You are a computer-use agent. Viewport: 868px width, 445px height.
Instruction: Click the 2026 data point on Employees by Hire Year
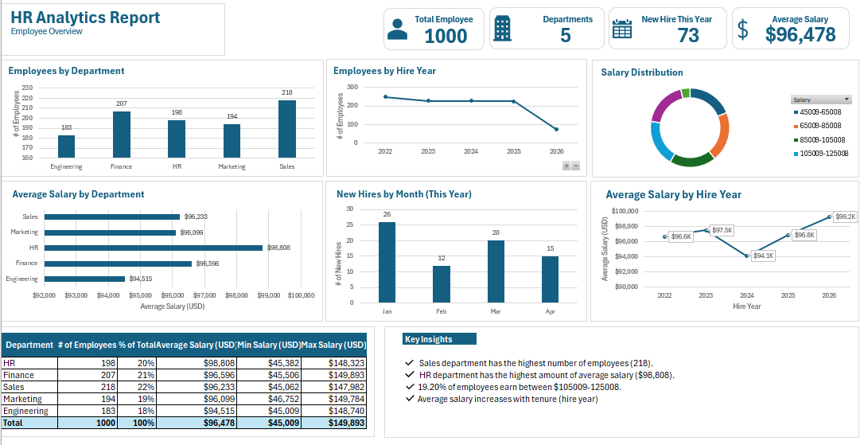coord(556,129)
